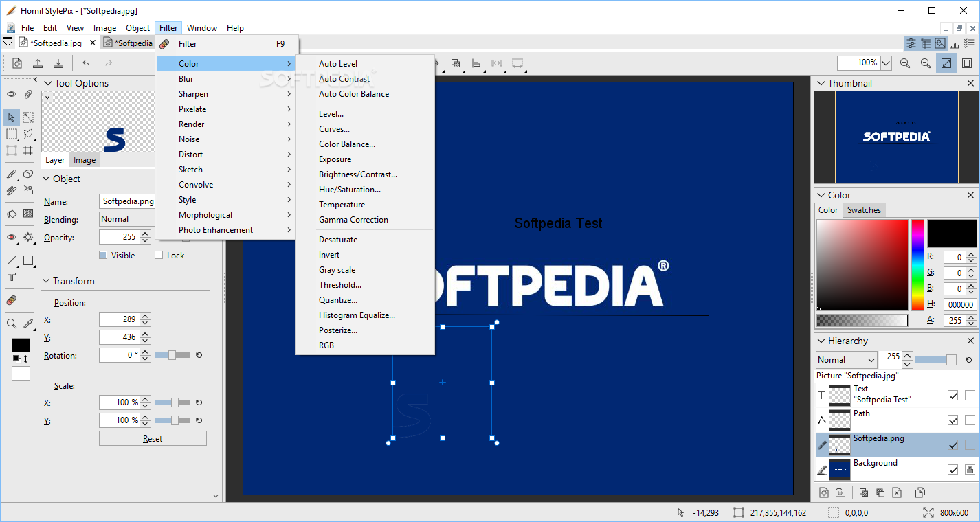980x522 pixels.
Task: Close the Hierarchy panel
Action: tap(971, 341)
